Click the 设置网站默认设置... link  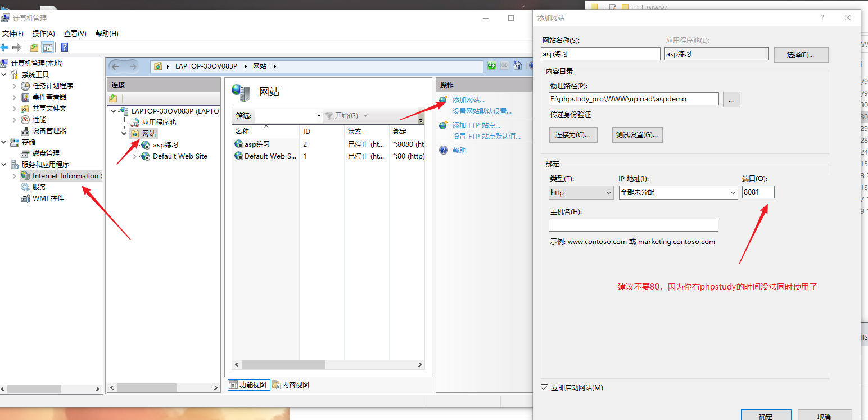tap(482, 111)
